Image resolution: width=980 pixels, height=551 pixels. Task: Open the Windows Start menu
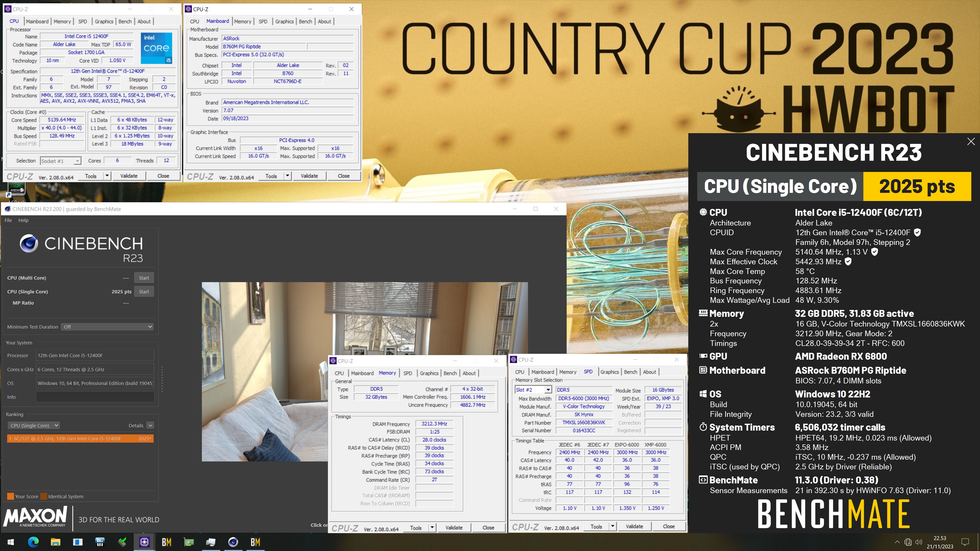point(11,542)
